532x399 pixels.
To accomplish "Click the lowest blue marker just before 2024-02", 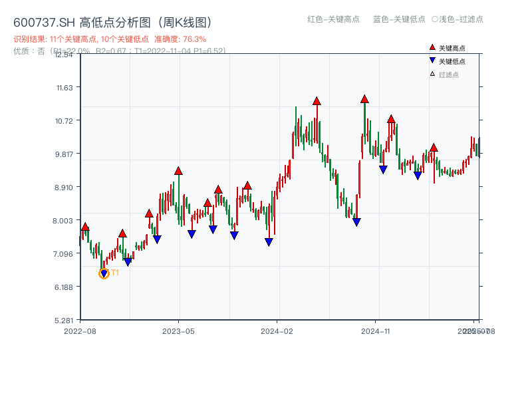I will (269, 242).
